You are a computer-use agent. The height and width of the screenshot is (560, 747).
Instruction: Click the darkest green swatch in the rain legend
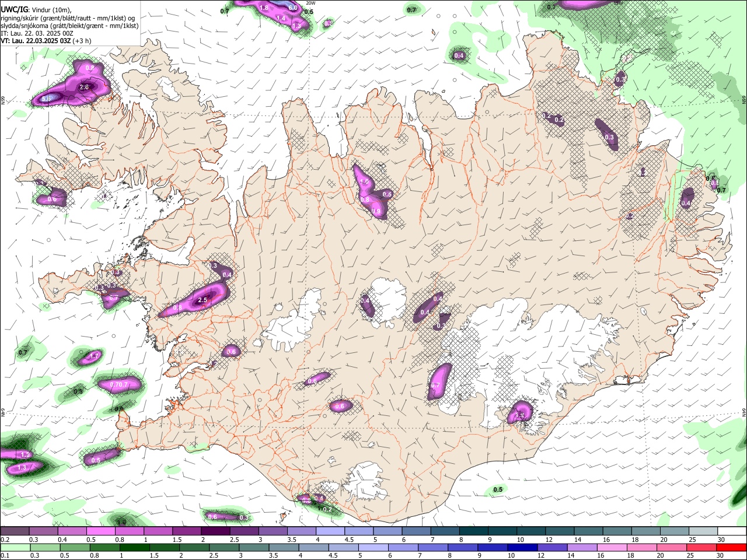coord(134,548)
